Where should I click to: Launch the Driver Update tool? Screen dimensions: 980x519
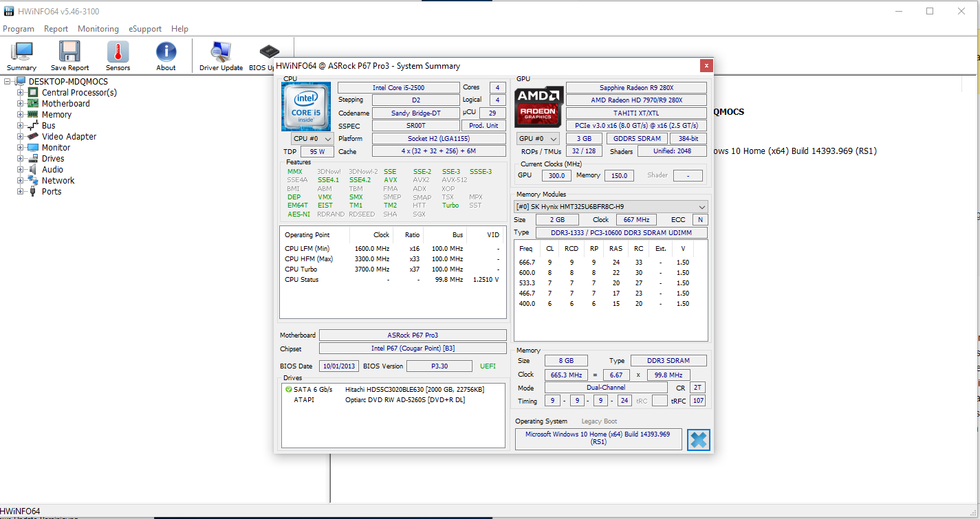221,56
